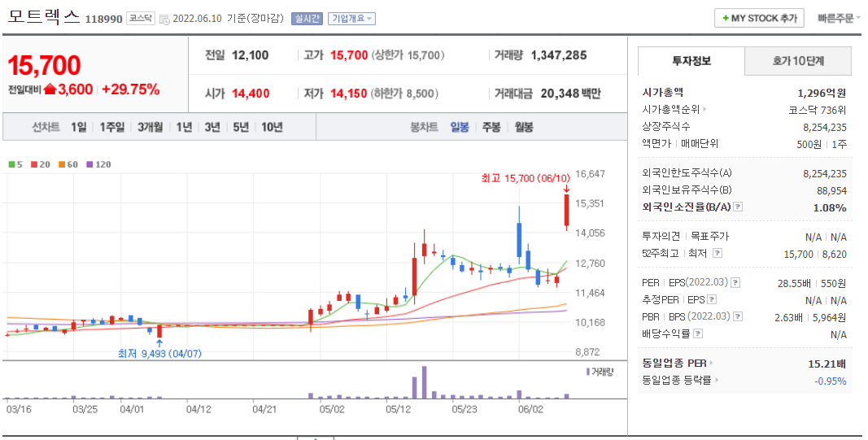Select the 월봉 monthly candle chart
The width and height of the screenshot is (868, 440).
point(524,128)
